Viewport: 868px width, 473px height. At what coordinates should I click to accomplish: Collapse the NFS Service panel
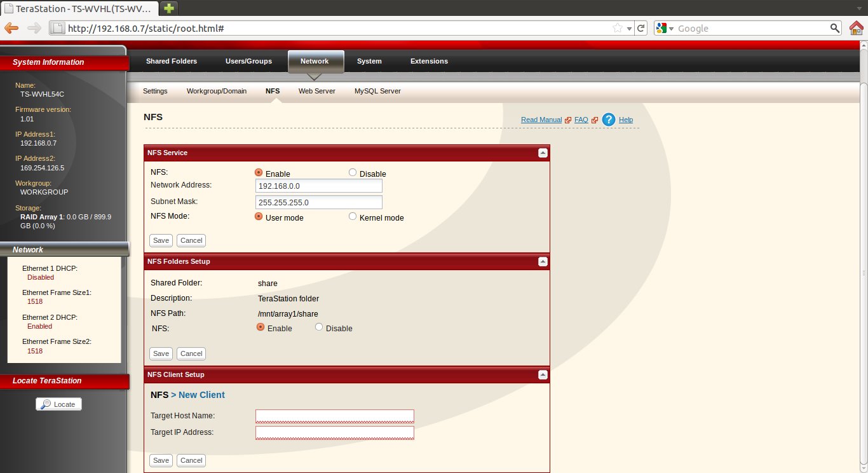543,153
